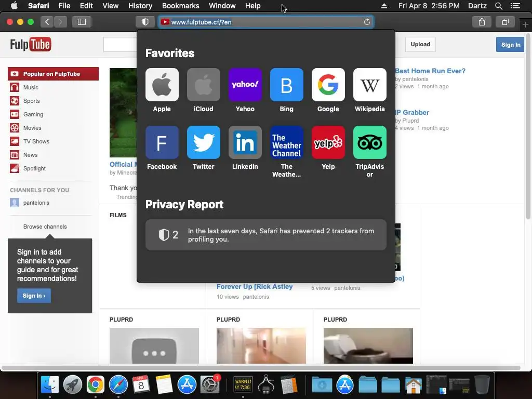This screenshot has height=399, width=532.
Task: Open the Twitter favorite tile
Action: (204, 142)
